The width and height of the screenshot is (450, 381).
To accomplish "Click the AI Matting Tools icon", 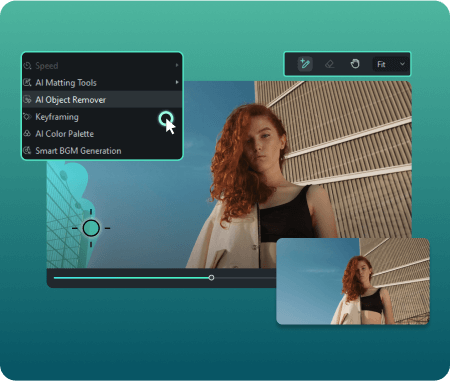I will (x=27, y=82).
